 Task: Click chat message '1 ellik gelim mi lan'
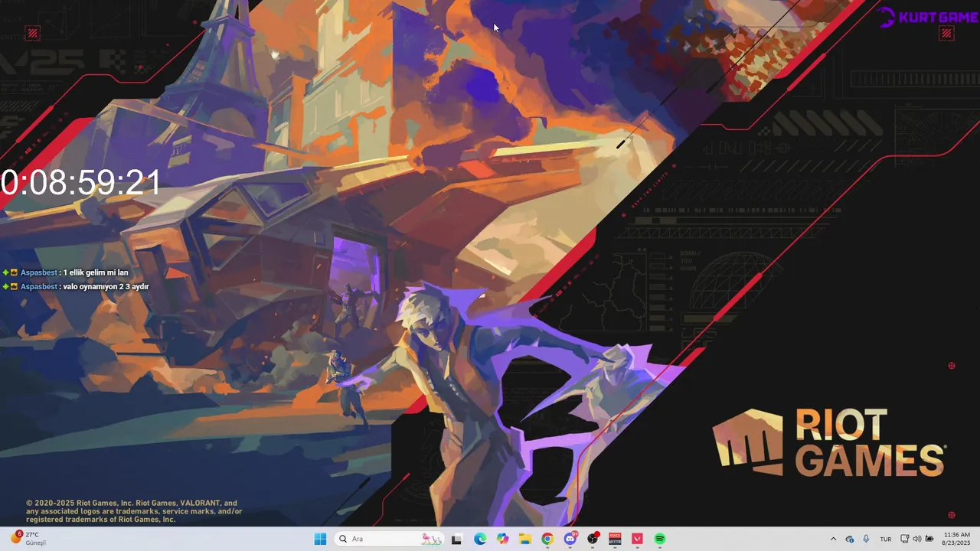96,272
